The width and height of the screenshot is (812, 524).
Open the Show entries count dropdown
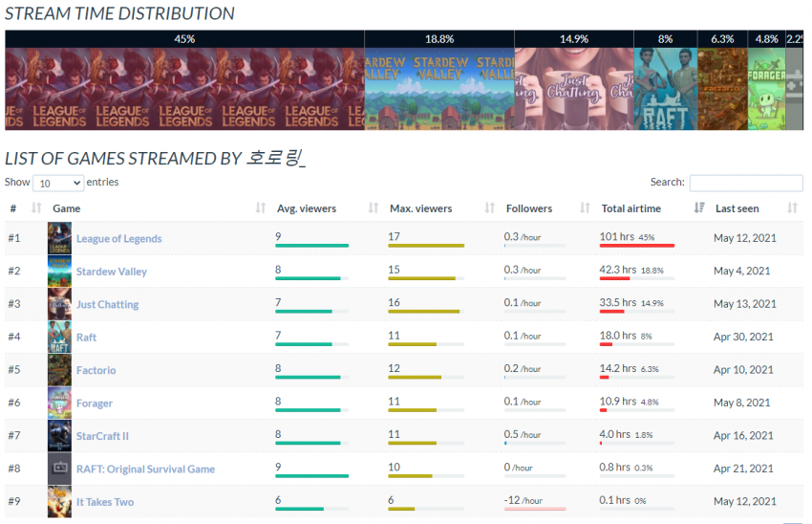click(x=58, y=183)
